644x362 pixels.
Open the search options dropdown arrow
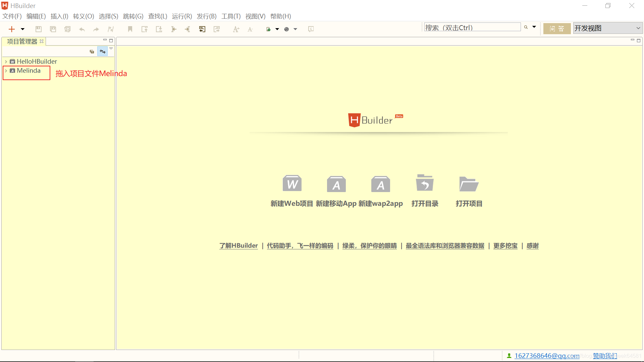[x=534, y=27]
